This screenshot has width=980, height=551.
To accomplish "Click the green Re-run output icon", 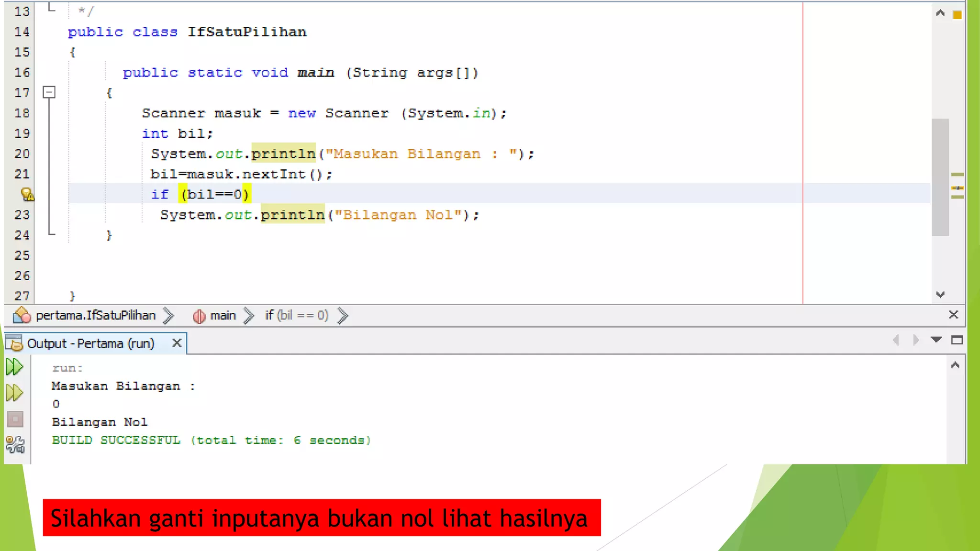I will (15, 367).
